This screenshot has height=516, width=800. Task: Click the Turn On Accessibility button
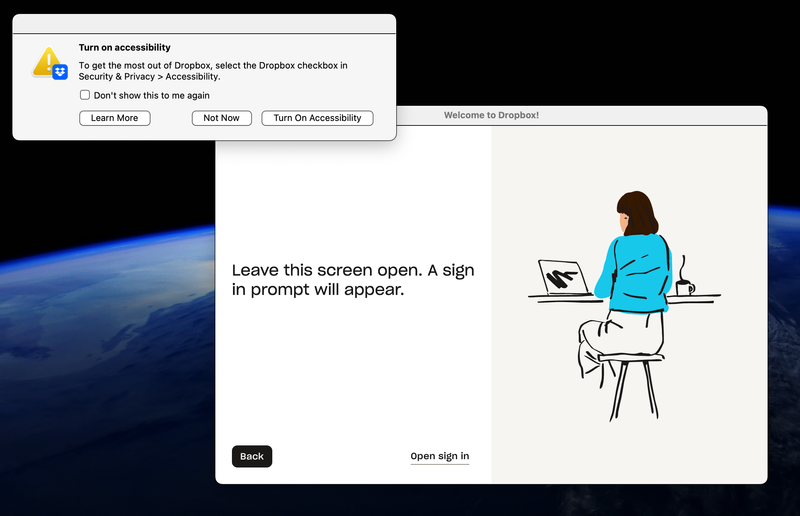[x=317, y=118]
